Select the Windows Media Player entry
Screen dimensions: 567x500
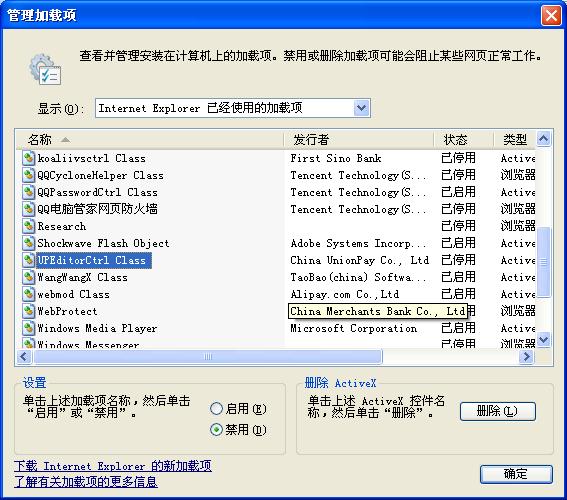point(97,328)
